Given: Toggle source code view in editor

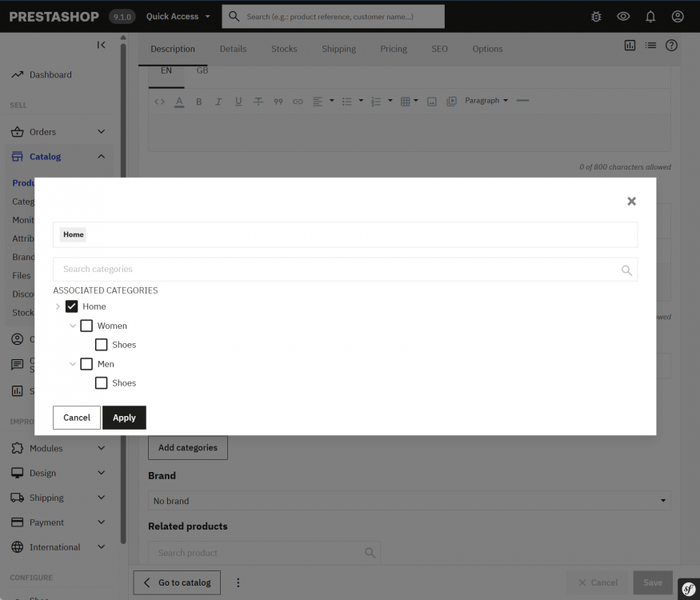Looking at the screenshot, I should pyautogui.click(x=159, y=102).
